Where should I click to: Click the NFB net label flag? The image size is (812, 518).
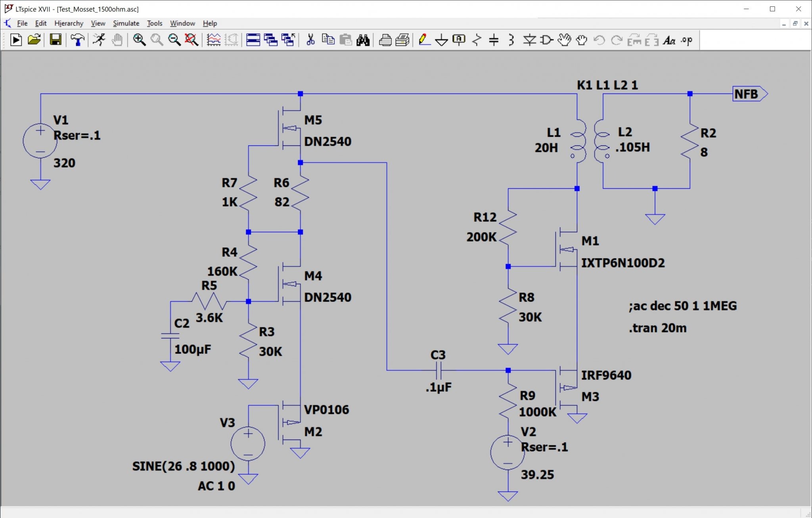[x=750, y=94]
